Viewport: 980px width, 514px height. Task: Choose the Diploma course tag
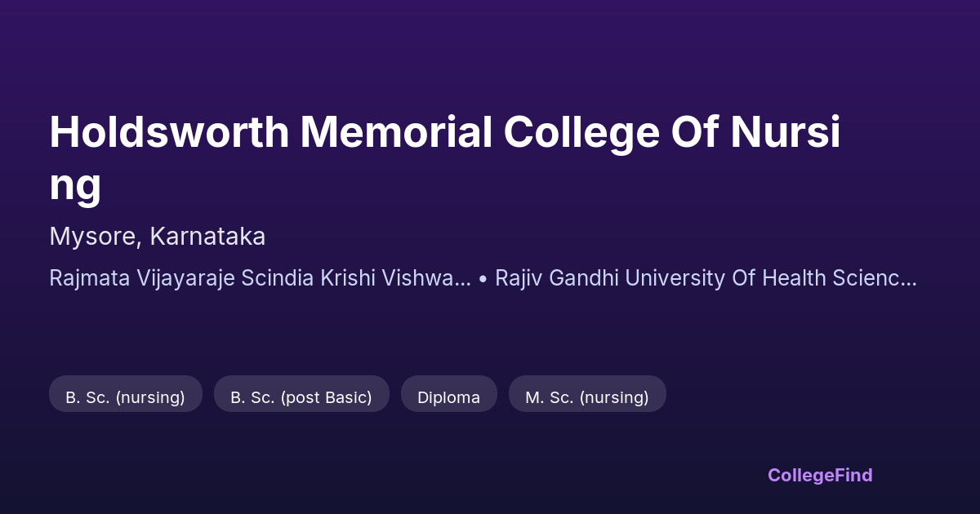point(448,397)
